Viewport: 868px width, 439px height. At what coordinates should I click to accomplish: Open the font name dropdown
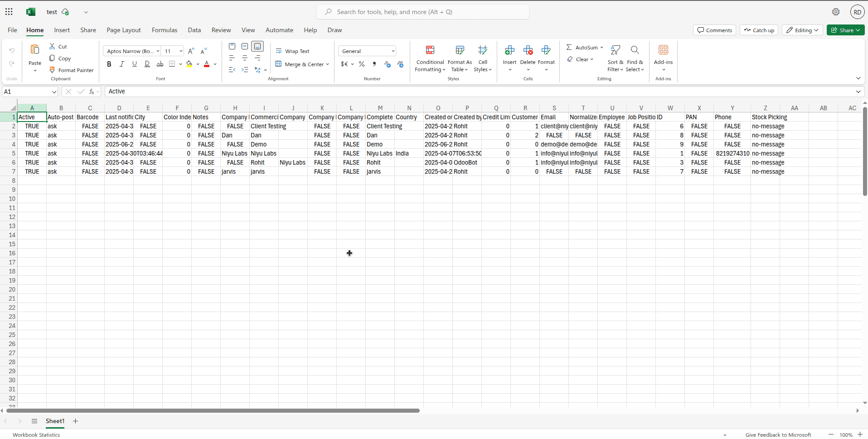(x=158, y=51)
